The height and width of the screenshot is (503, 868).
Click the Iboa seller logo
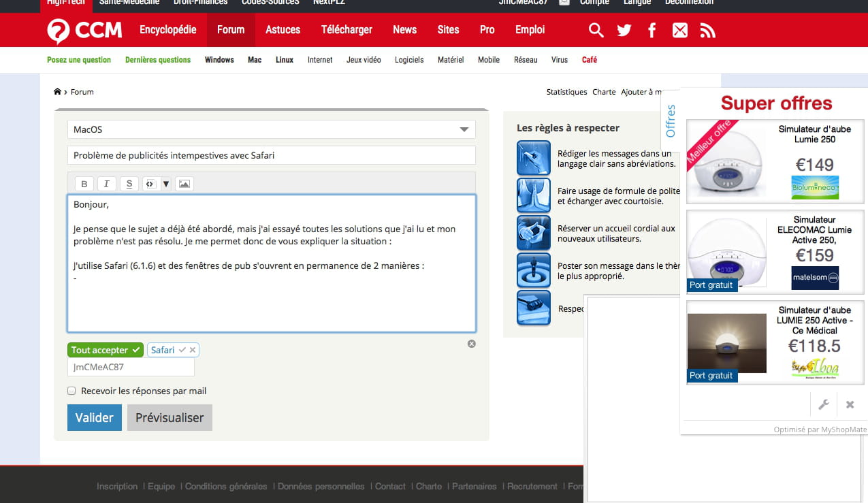(x=815, y=368)
